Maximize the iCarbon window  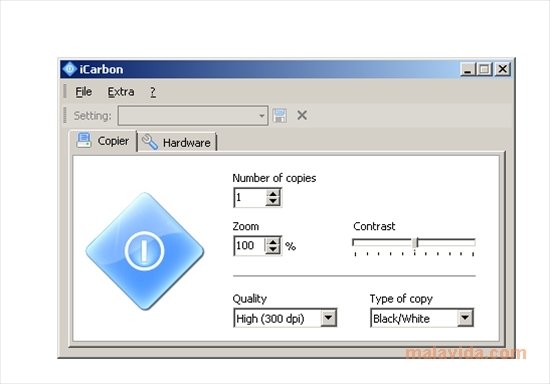coord(484,69)
